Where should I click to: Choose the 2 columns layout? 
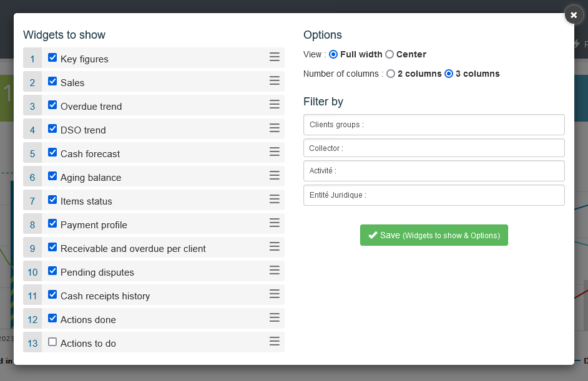click(391, 74)
